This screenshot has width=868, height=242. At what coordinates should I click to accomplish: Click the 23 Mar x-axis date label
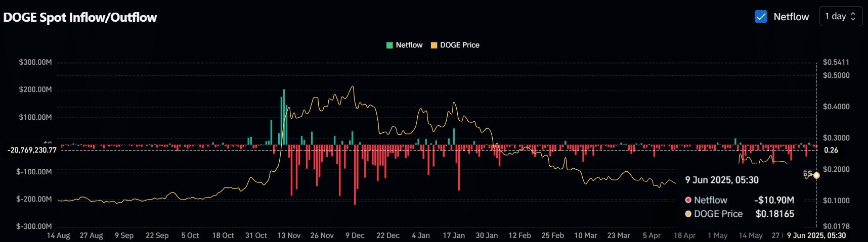(619, 235)
